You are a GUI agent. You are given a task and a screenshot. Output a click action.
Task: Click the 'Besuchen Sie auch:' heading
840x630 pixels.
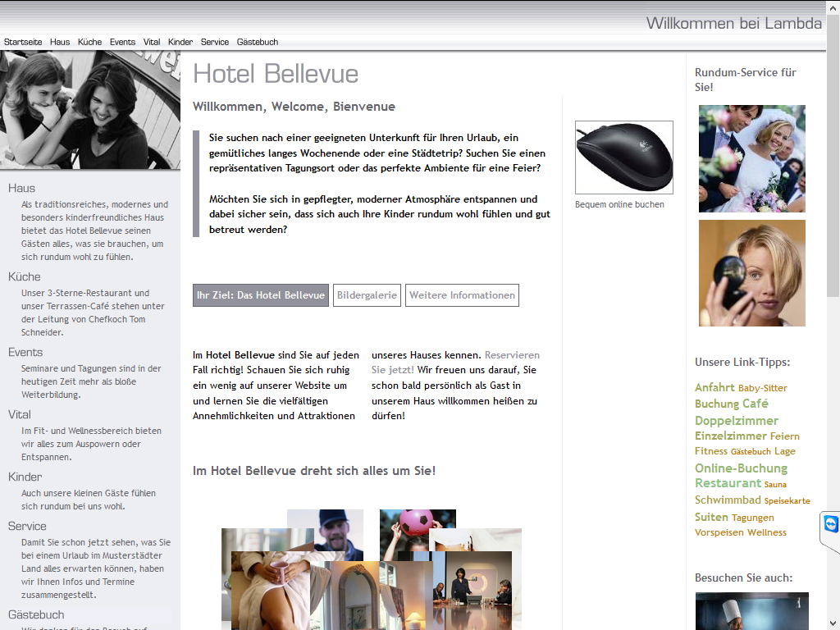743,578
